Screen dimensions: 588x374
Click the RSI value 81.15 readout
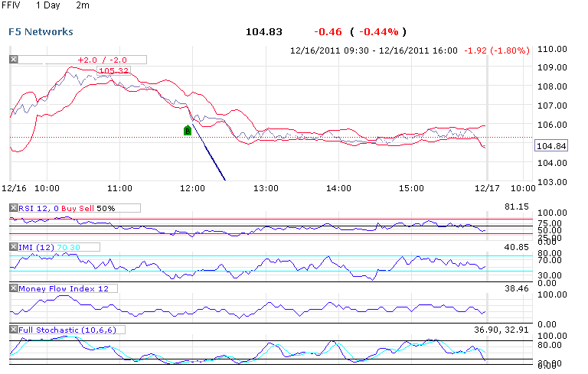pos(516,207)
